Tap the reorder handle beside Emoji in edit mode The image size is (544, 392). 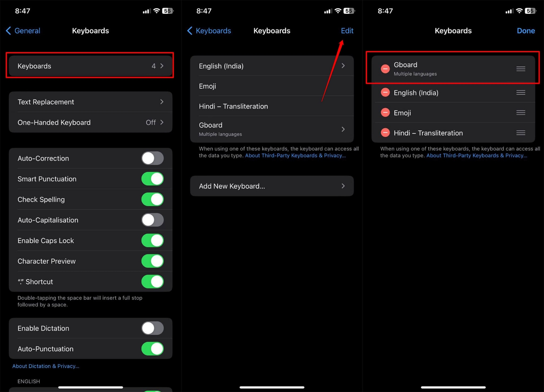click(x=521, y=112)
